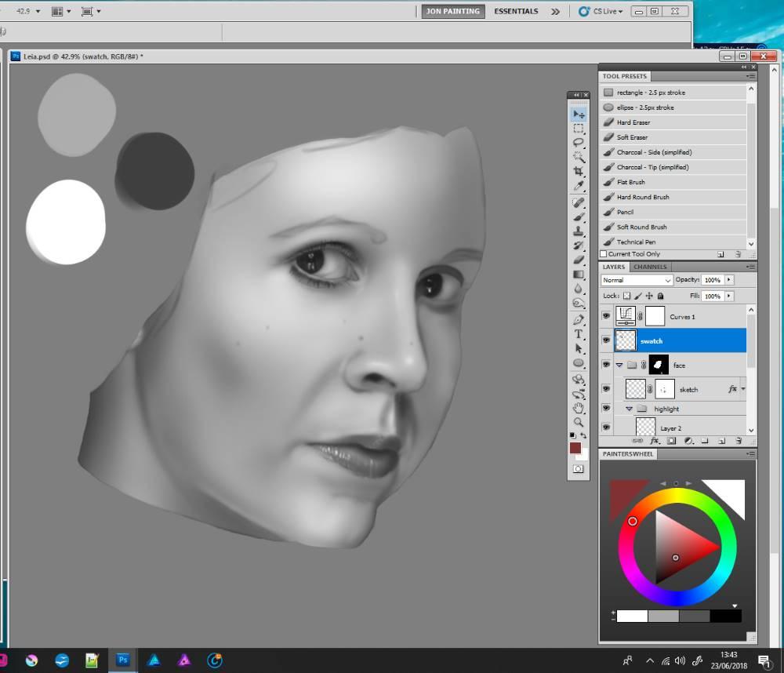The height and width of the screenshot is (673, 784).
Task: Select the Hand tool
Action: point(579,408)
